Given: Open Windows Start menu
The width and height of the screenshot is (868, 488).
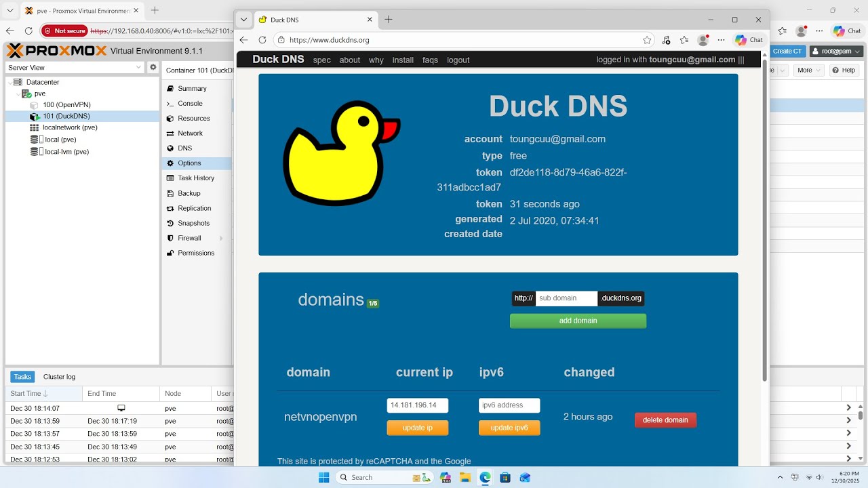Looking at the screenshot, I should 323,477.
